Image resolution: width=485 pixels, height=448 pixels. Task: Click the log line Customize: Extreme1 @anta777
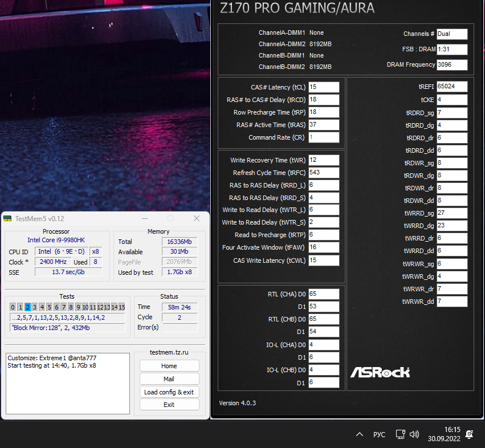pyautogui.click(x=52, y=358)
